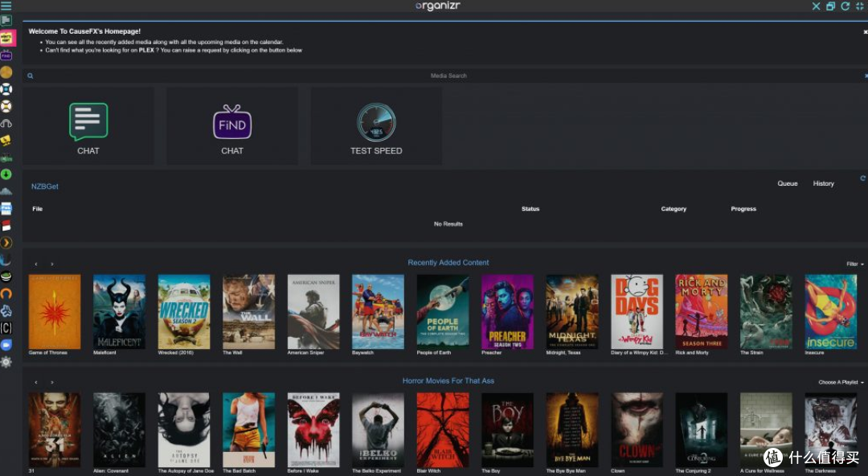Open the gear settings sidebar tab

[6, 363]
